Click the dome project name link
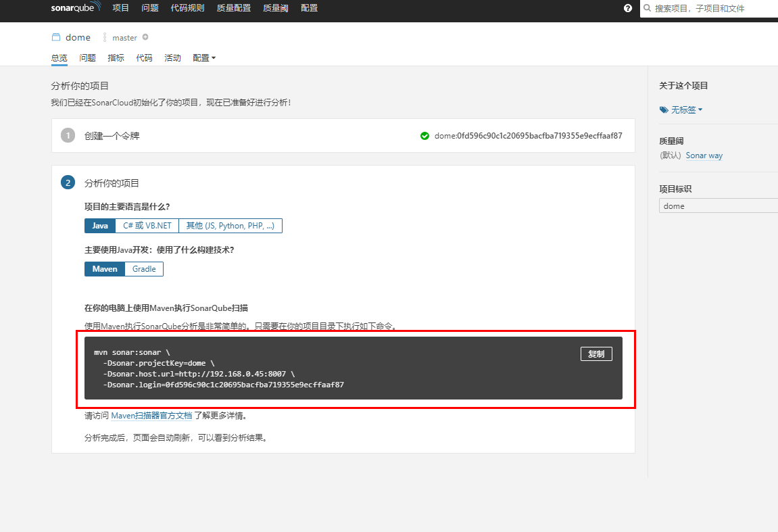778x532 pixels. 78,37
